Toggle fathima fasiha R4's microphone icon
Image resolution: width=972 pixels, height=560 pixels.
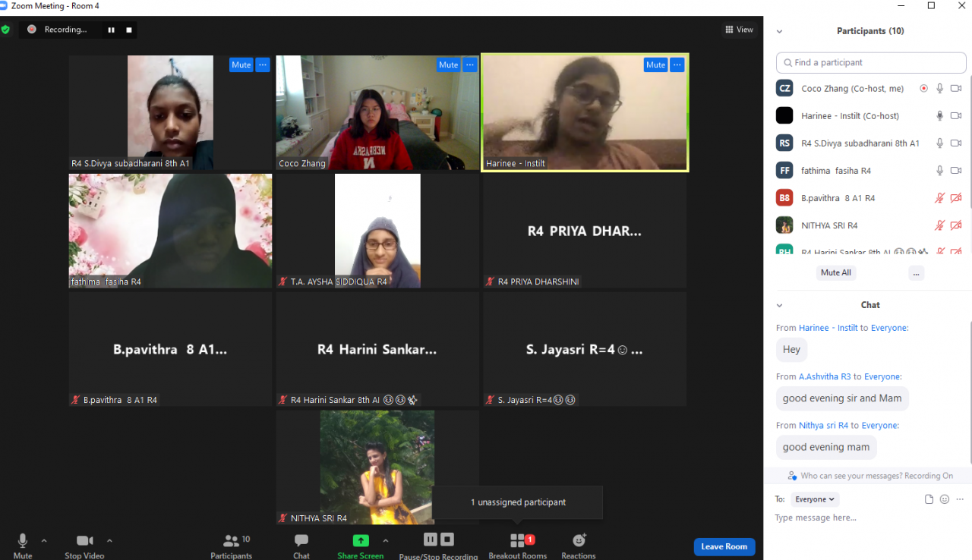[939, 171]
